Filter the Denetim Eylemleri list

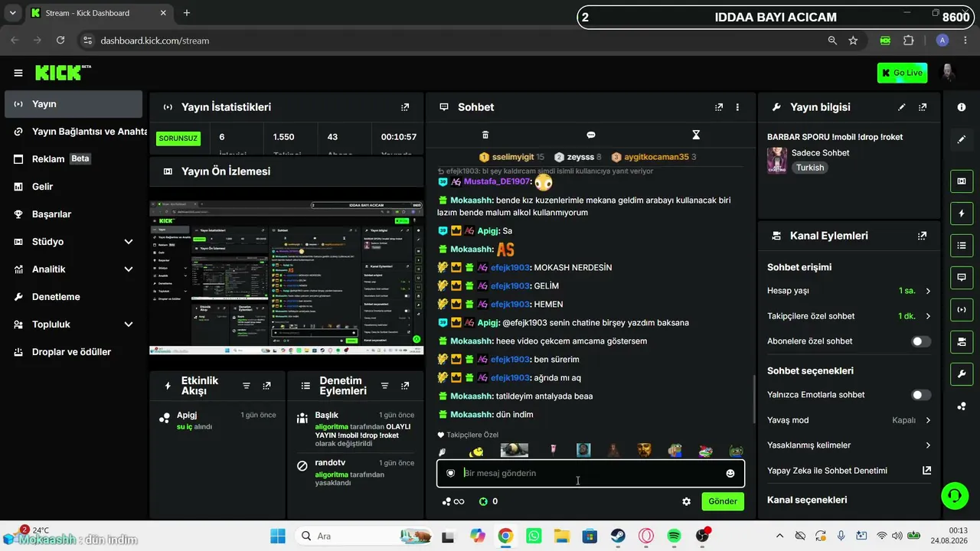pyautogui.click(x=385, y=386)
